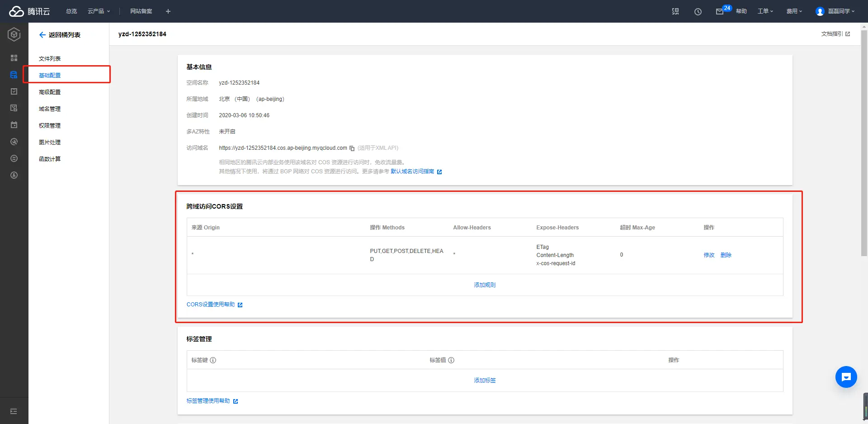
Task: Copy the access domain URL with copy icon
Action: pos(352,148)
